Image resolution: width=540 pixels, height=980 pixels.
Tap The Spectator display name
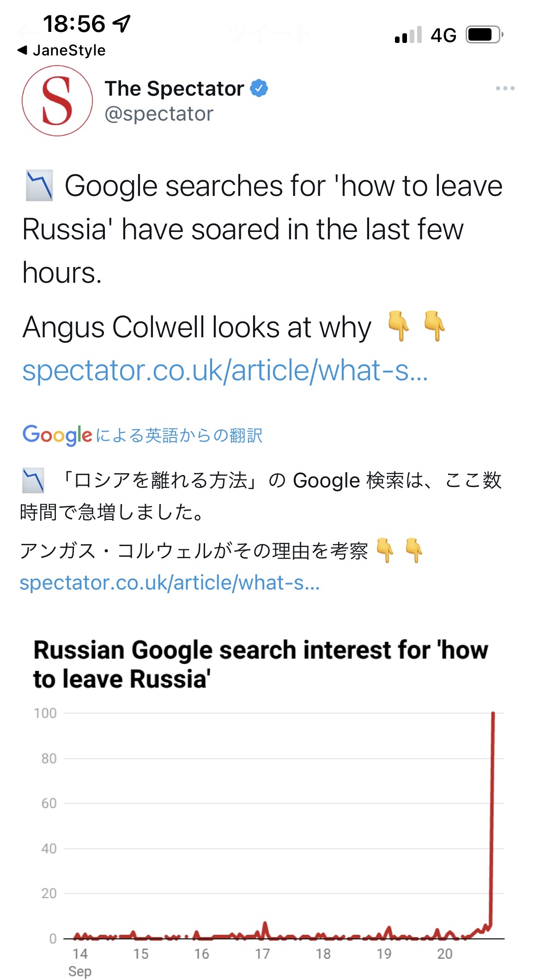pos(174,88)
